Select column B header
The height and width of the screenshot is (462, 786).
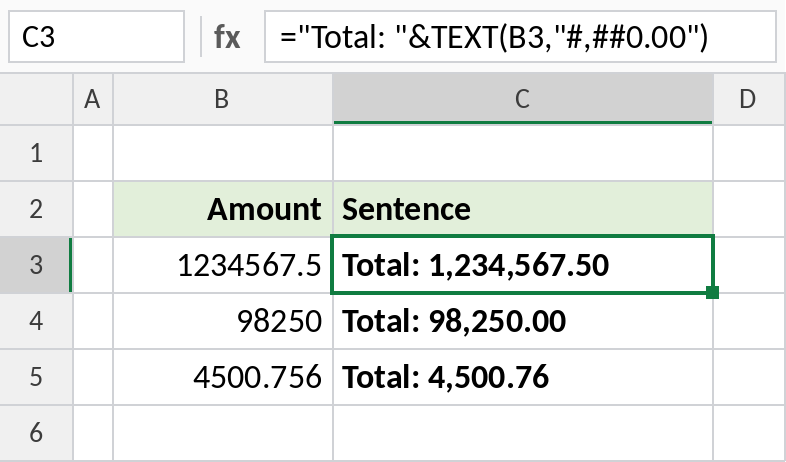coord(223,99)
